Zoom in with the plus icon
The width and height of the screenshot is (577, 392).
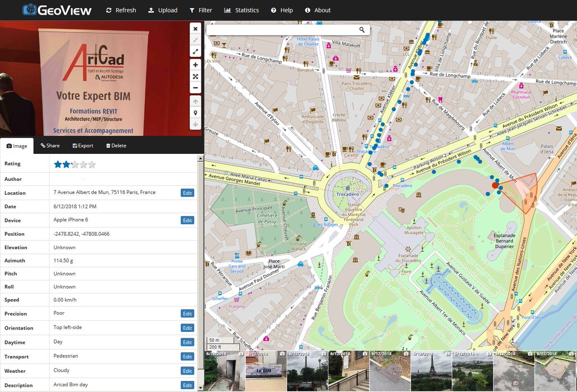(x=195, y=65)
